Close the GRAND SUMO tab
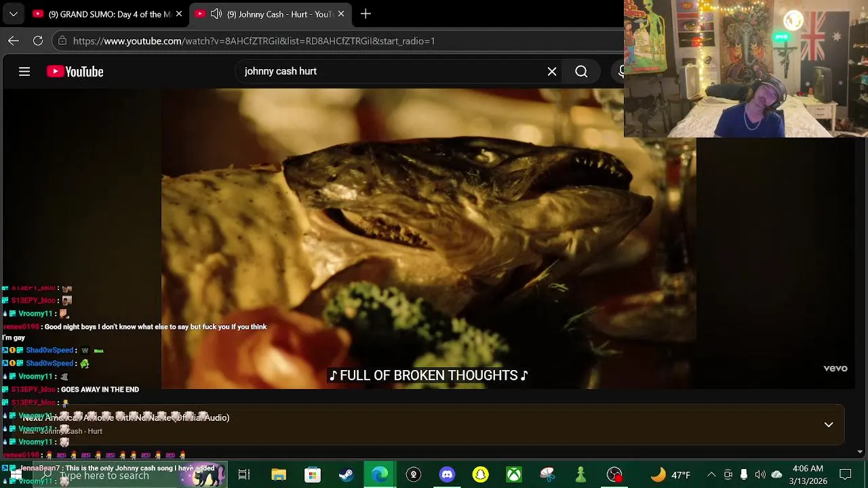Image resolution: width=868 pixels, height=488 pixels. (179, 14)
